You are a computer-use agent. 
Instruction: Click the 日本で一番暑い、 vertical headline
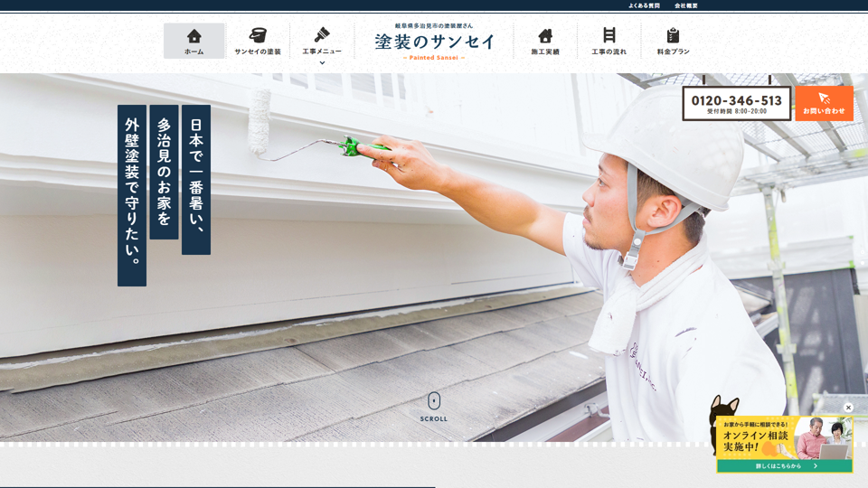click(196, 179)
